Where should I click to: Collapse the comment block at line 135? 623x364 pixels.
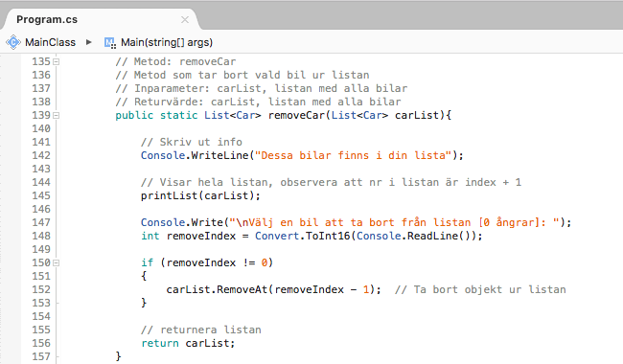[x=56, y=61]
